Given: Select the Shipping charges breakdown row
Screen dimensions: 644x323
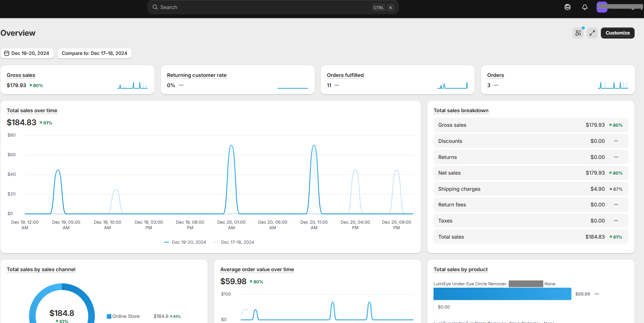Looking at the screenshot, I should point(530,189).
